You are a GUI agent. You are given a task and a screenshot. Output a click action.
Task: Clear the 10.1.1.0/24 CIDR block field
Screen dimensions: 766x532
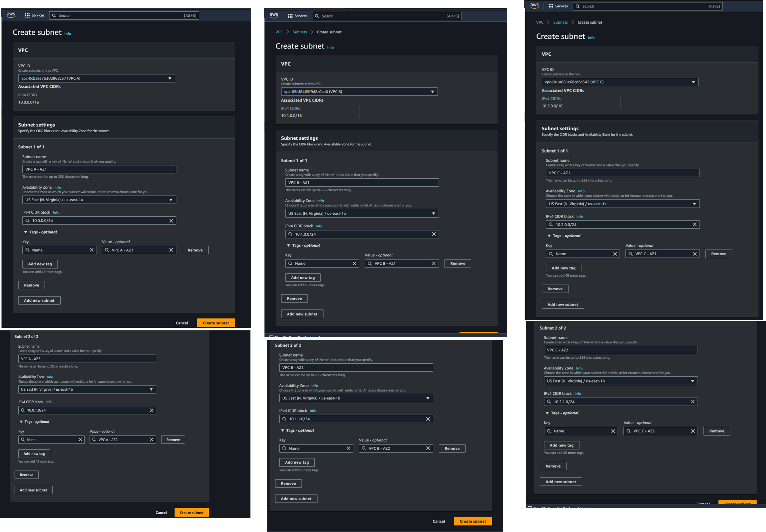(428, 419)
